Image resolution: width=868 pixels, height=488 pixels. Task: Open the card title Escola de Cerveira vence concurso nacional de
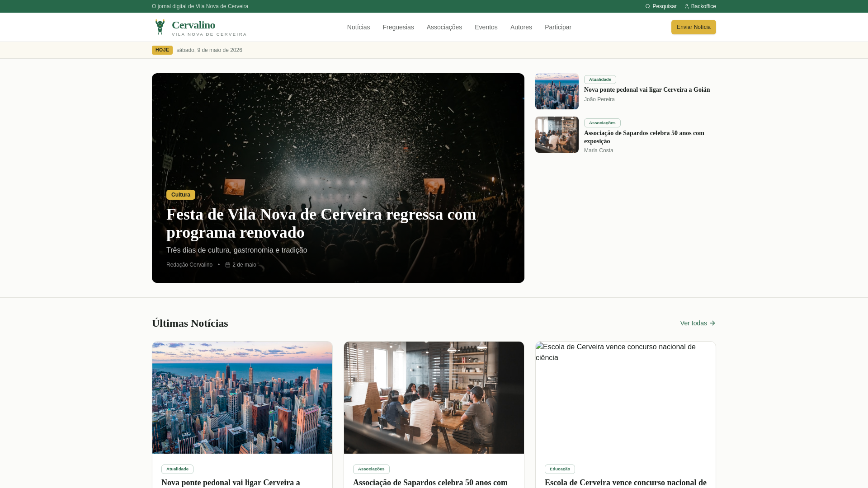[626, 483]
